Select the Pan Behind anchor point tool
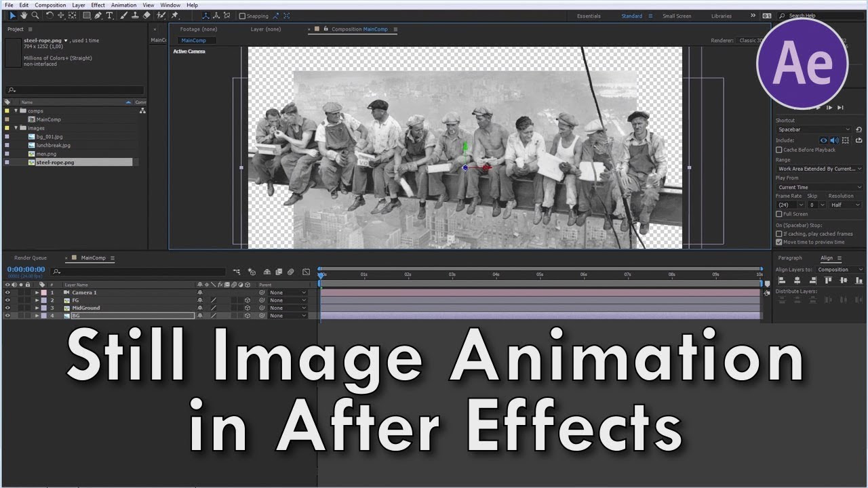 click(x=72, y=16)
